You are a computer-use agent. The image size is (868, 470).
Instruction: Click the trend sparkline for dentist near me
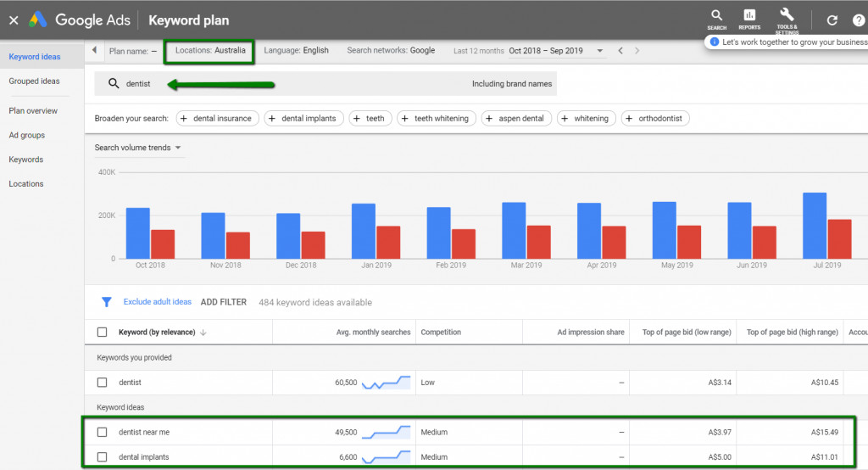point(386,433)
